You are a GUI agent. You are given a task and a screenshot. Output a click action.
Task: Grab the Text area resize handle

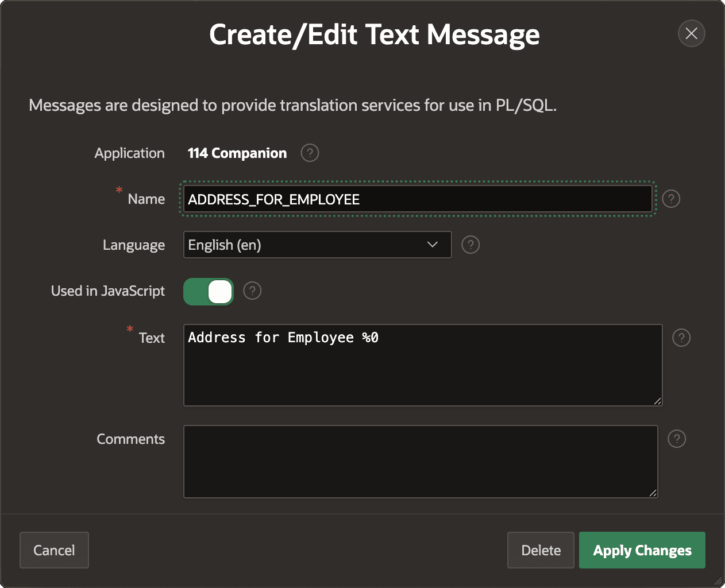click(657, 401)
